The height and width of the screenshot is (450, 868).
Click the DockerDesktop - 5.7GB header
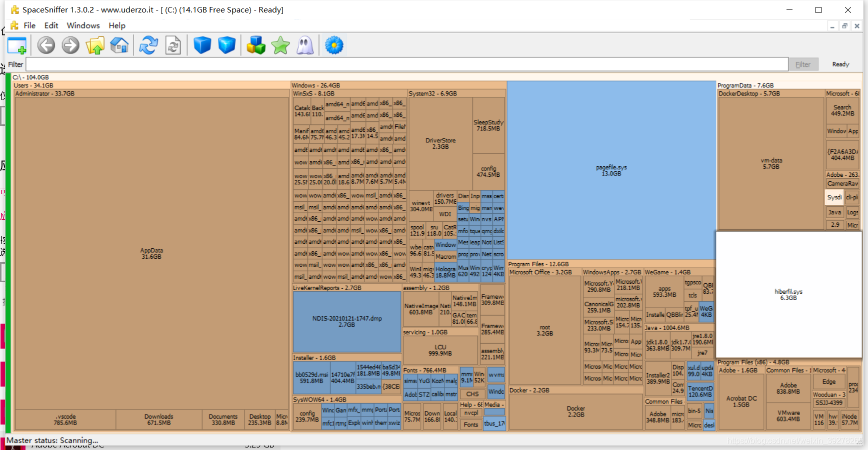click(749, 93)
